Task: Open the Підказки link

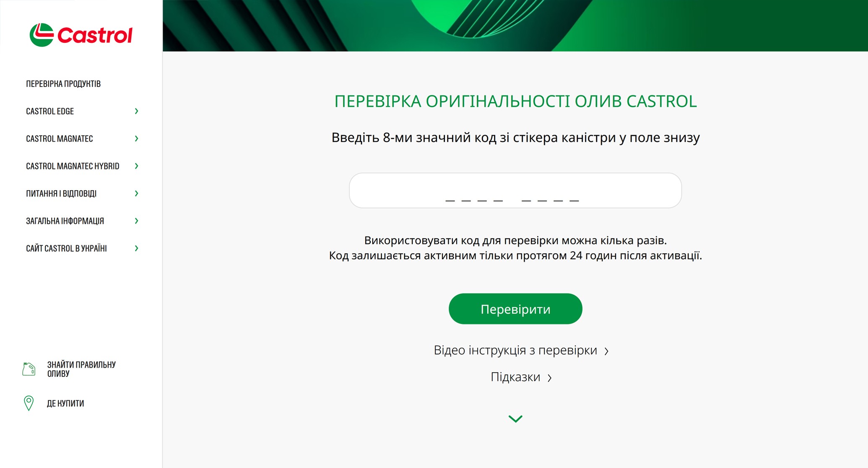Action: (515, 377)
